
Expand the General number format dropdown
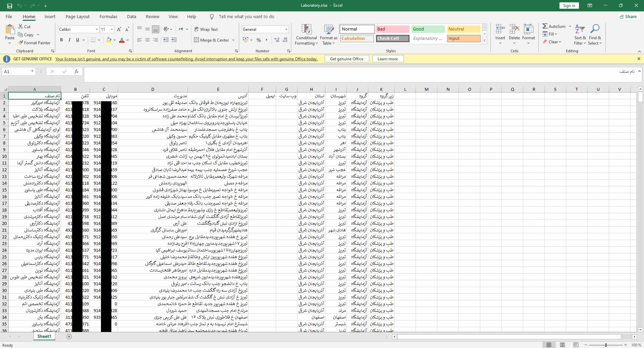pos(286,30)
